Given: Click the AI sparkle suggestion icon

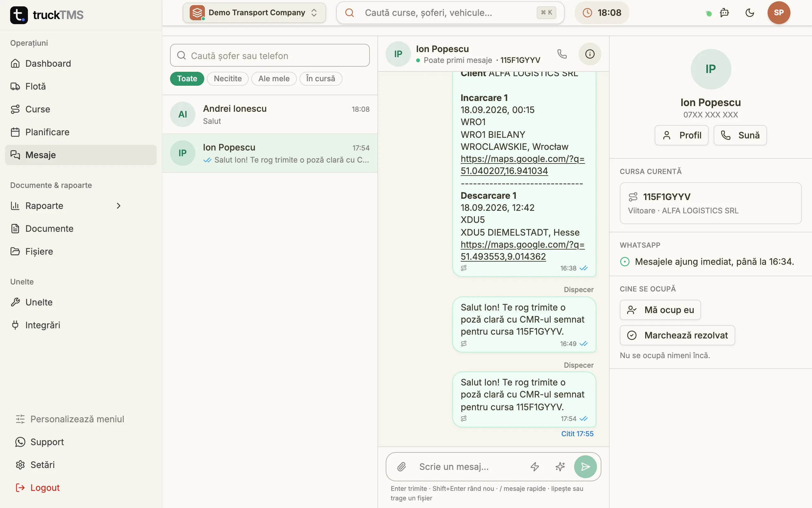Looking at the screenshot, I should pyautogui.click(x=560, y=467).
